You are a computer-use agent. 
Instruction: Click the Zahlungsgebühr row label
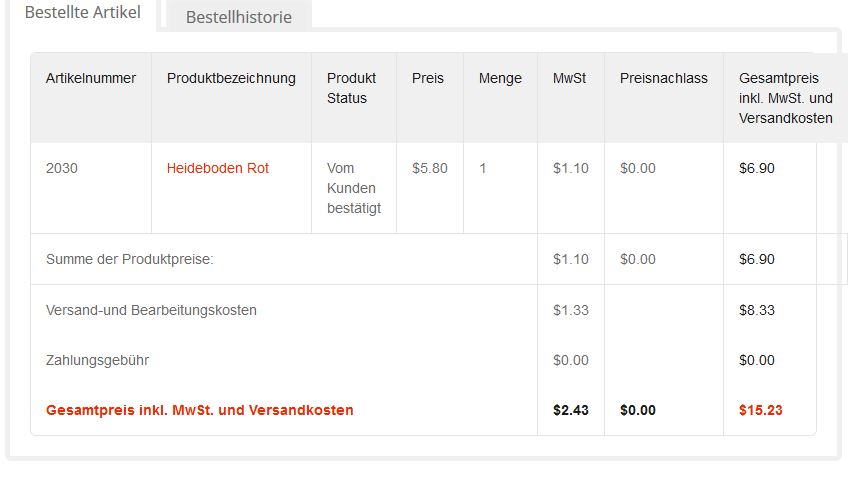tap(97, 360)
